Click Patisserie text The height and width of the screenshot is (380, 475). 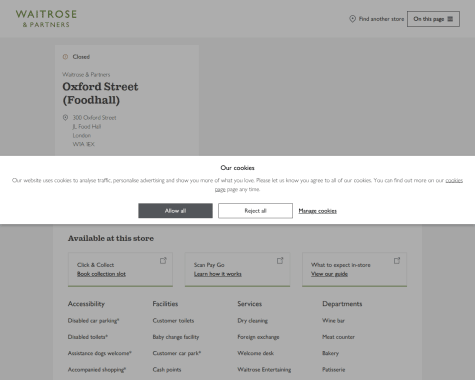(x=334, y=369)
